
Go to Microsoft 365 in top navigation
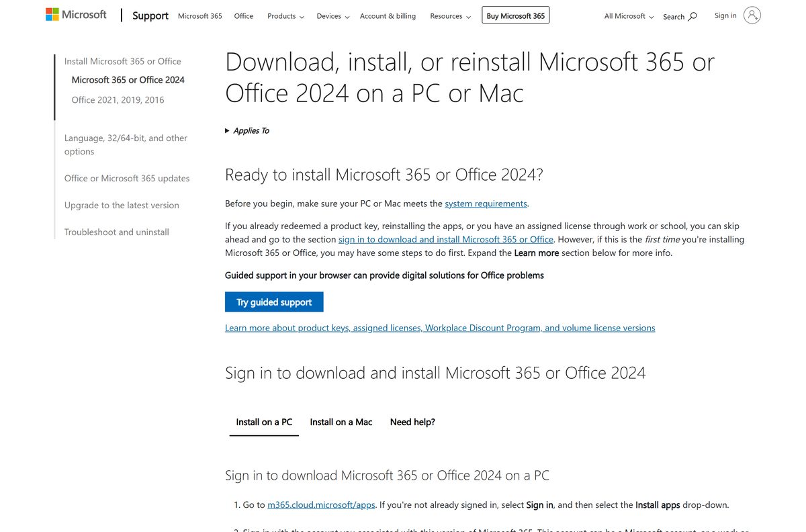tap(200, 16)
